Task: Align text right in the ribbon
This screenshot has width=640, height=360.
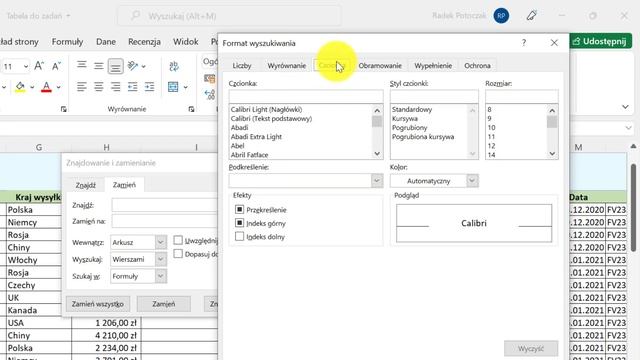Action: pos(116,87)
